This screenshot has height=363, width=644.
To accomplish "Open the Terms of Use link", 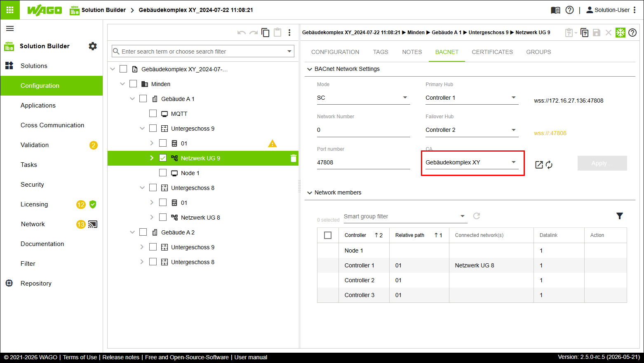I will click(80, 357).
